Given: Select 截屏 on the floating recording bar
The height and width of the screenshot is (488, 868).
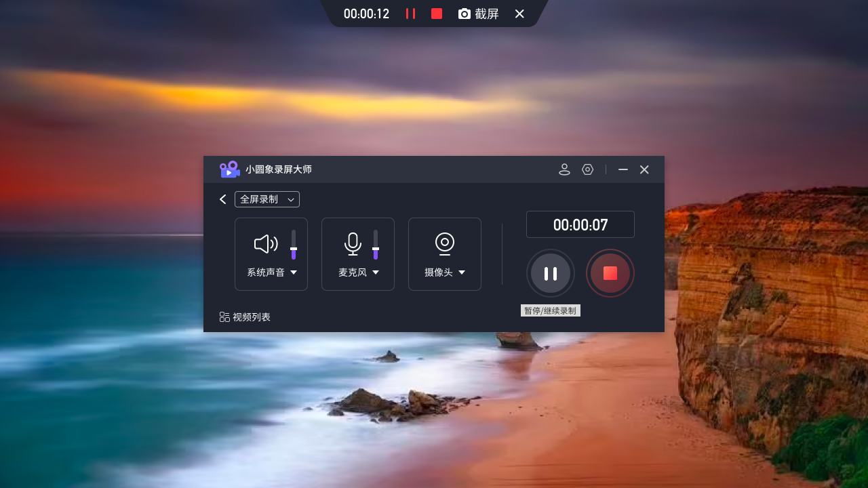Looking at the screenshot, I should click(479, 14).
